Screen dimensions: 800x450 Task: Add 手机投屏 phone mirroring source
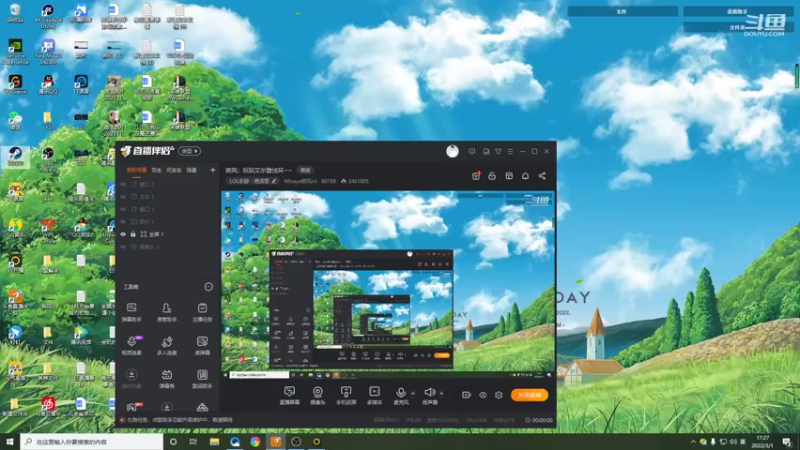(346, 395)
